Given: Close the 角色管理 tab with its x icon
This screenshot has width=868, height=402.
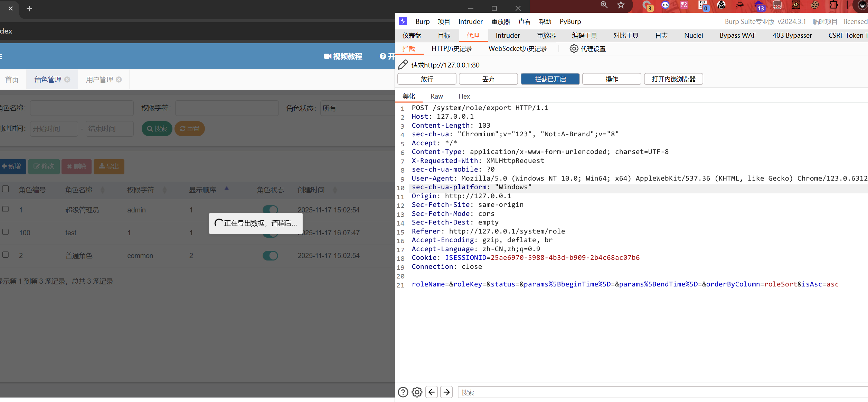Looking at the screenshot, I should [67, 80].
